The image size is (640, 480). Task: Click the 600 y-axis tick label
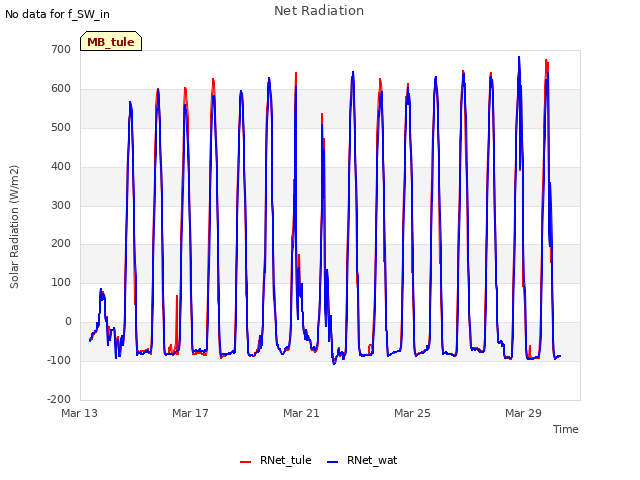pyautogui.click(x=61, y=89)
